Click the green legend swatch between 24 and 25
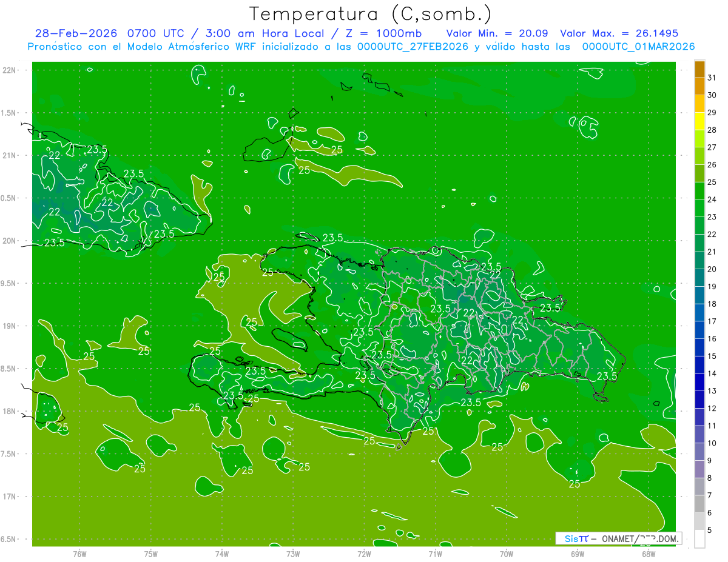Viewport: 728px width, 562px height. click(699, 191)
